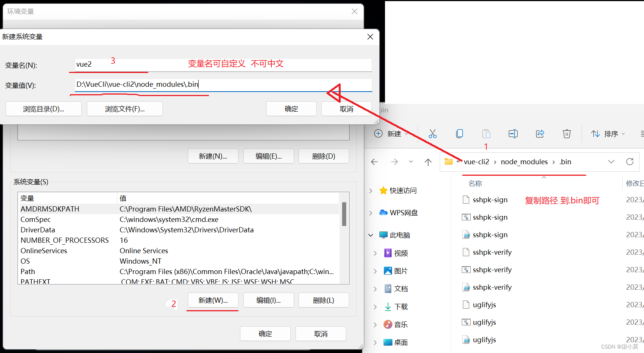Viewport: 644px width, 353px height.
Task: Close the 新建系统变量 dialog
Action: (370, 36)
